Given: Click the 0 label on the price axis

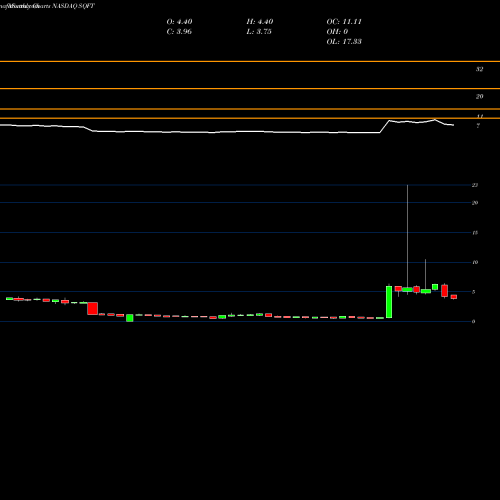Looking at the screenshot, I should (473, 322).
